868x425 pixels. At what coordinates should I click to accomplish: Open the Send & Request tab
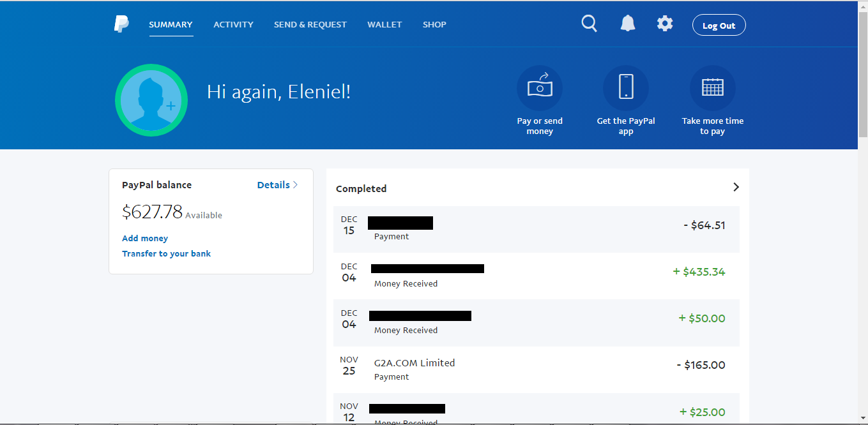tap(310, 25)
